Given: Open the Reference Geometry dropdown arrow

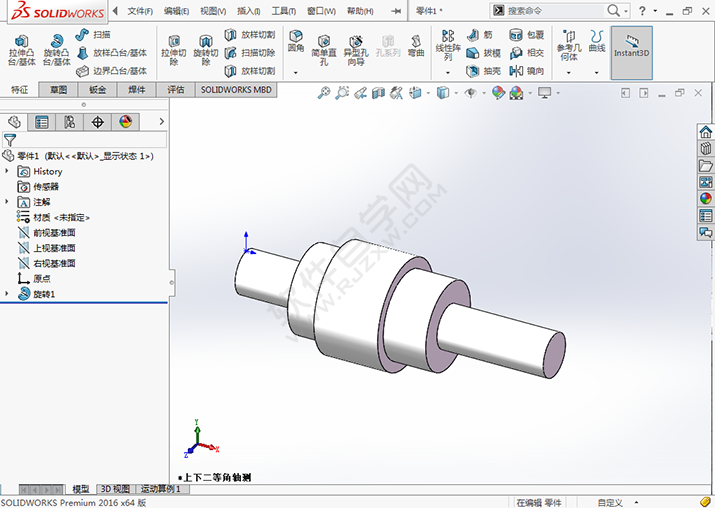Looking at the screenshot, I should [569, 73].
